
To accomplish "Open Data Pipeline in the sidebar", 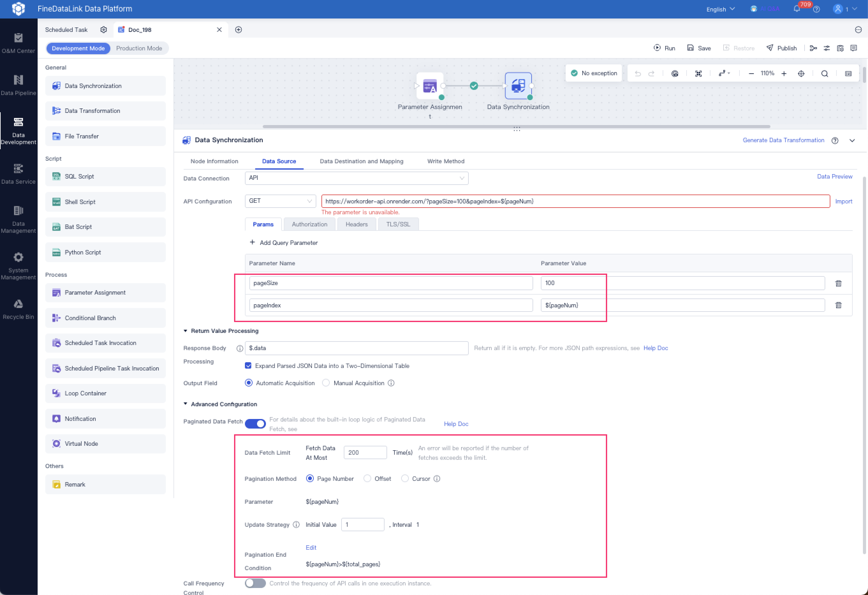I will (18, 85).
